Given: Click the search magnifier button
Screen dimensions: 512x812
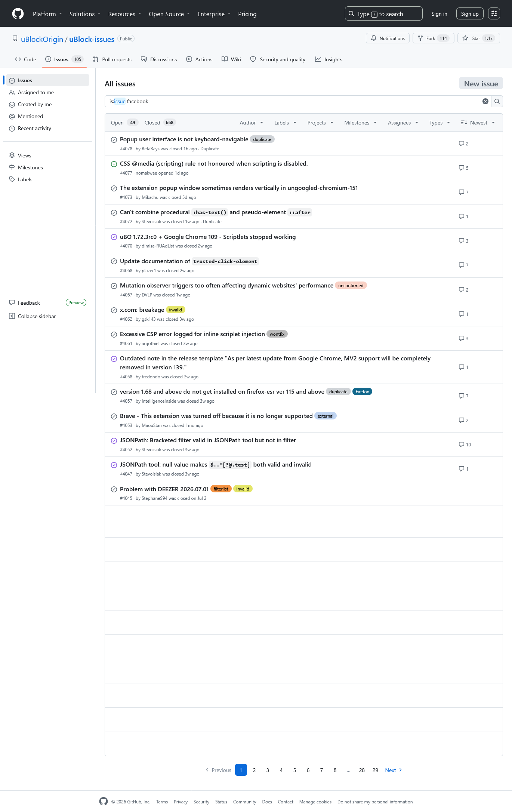Looking at the screenshot, I should (x=497, y=101).
